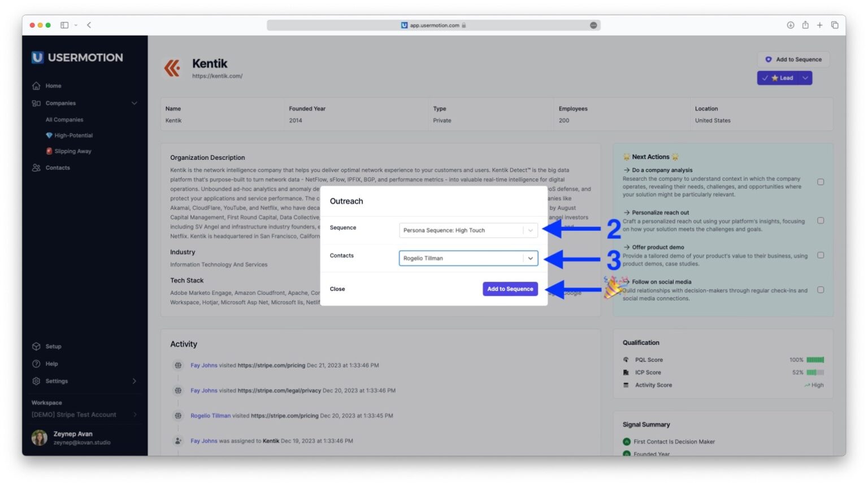868x485 pixels.
Task: Click Close in the Outreach modal
Action: pyautogui.click(x=337, y=289)
